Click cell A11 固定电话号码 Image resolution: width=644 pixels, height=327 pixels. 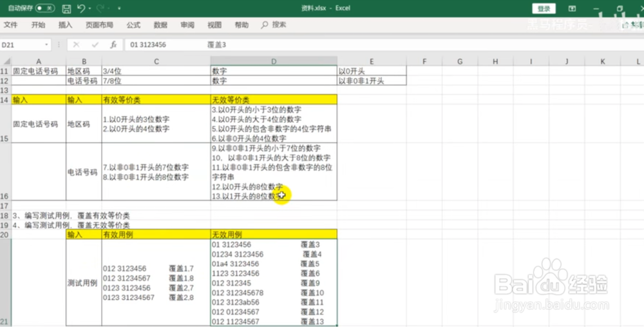point(39,71)
